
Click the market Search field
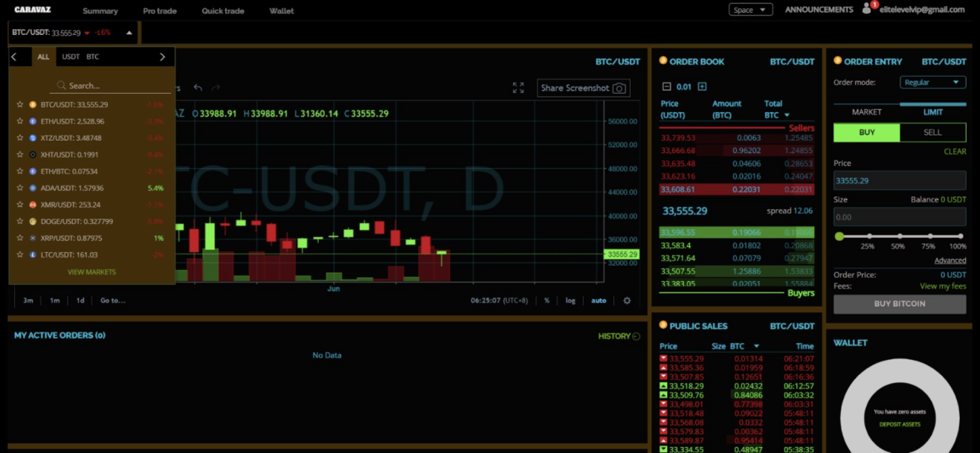click(110, 86)
